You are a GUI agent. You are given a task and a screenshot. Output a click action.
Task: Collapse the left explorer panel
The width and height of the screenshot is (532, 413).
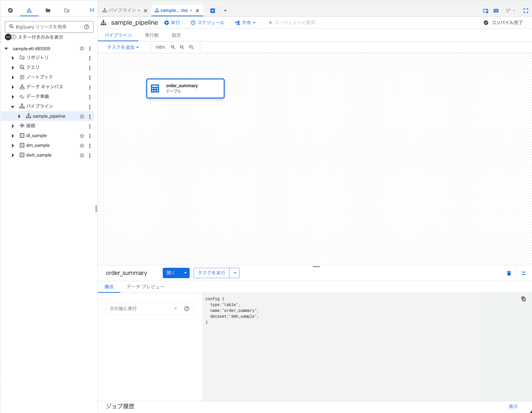[x=92, y=10]
